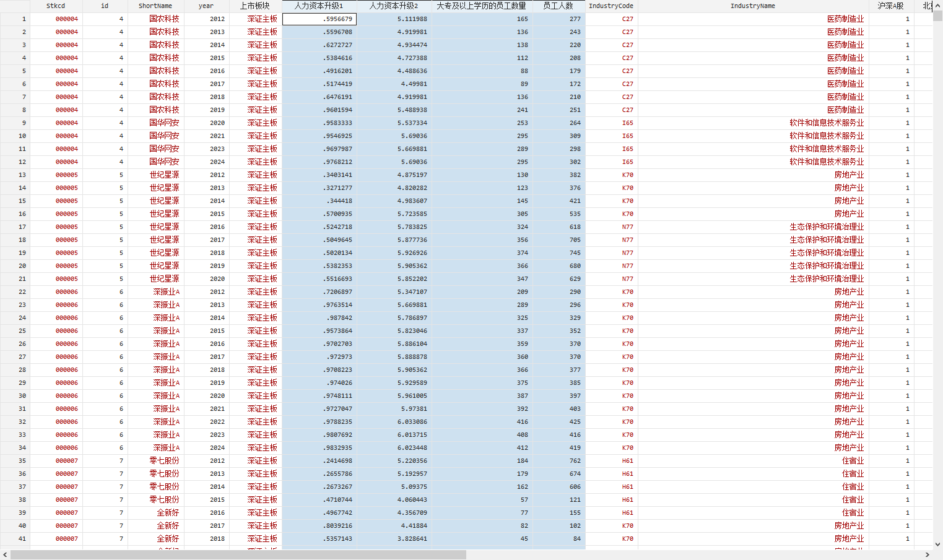Click the 沪深A股 column header
The image size is (943, 560).
890,6
